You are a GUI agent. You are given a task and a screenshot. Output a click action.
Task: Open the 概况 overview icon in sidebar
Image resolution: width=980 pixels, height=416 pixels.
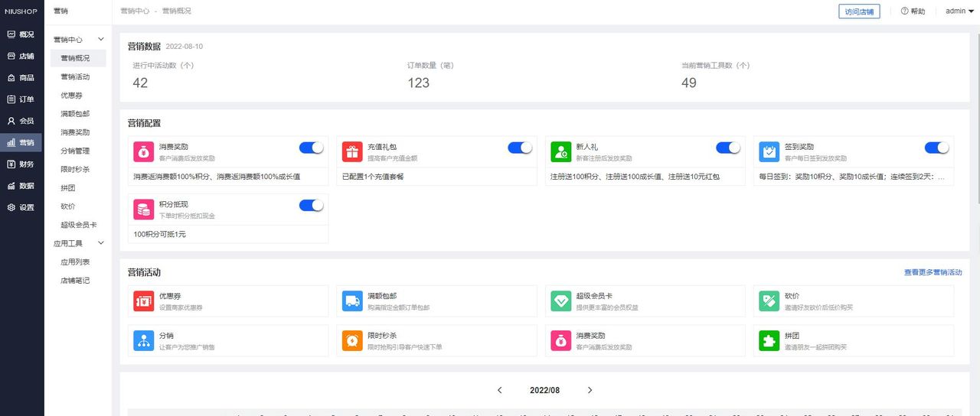coord(11,34)
